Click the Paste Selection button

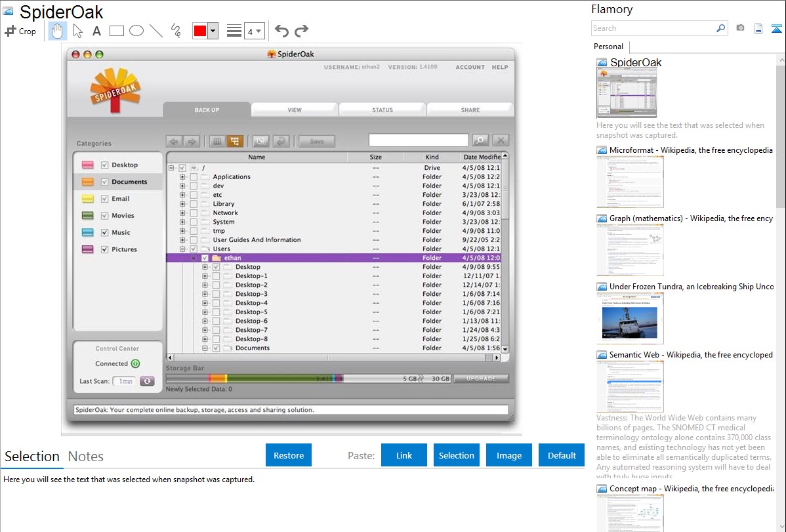[456, 455]
